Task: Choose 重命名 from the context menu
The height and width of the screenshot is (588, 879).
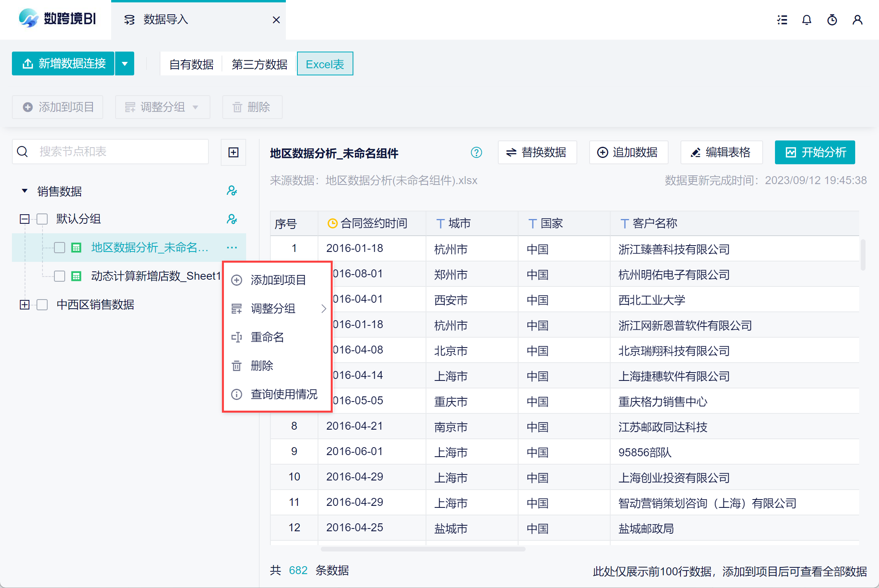Action: 267,337
